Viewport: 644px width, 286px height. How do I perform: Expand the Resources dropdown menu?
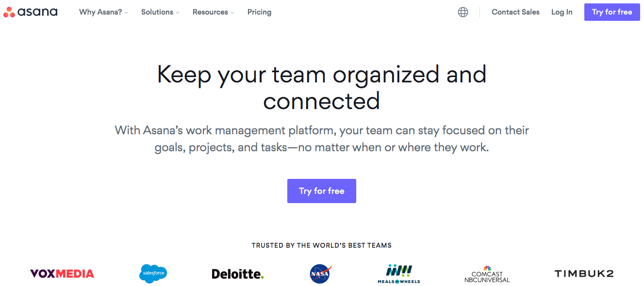pyautogui.click(x=214, y=12)
